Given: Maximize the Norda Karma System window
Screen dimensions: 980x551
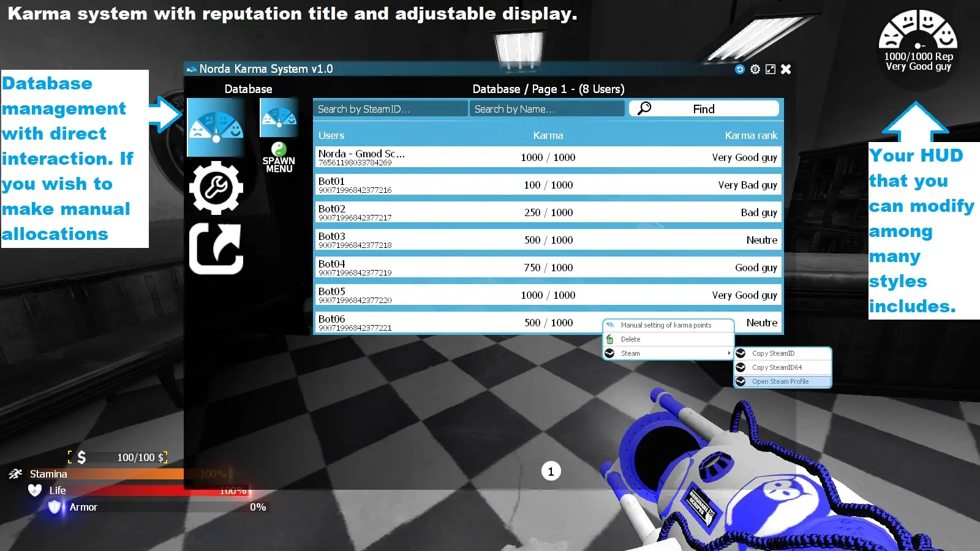Looking at the screenshot, I should pos(771,69).
